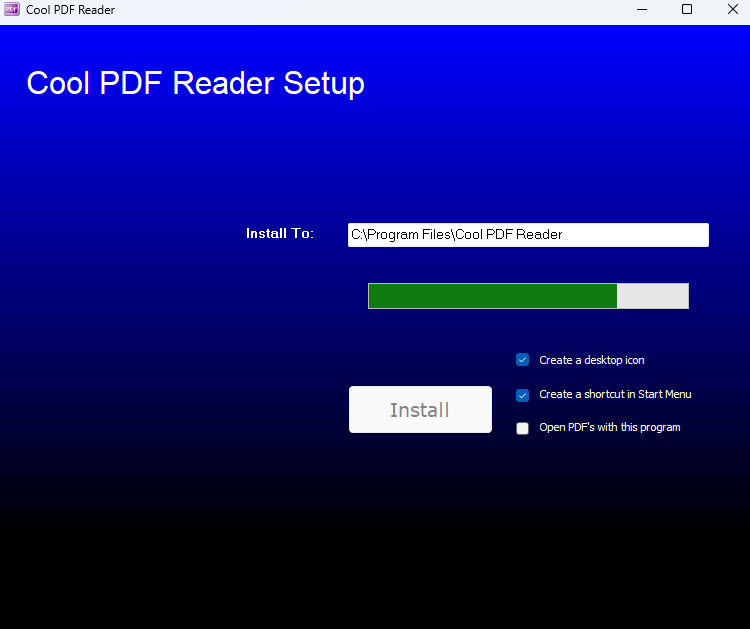Click the green filled part of progress bar

pyautogui.click(x=492, y=296)
